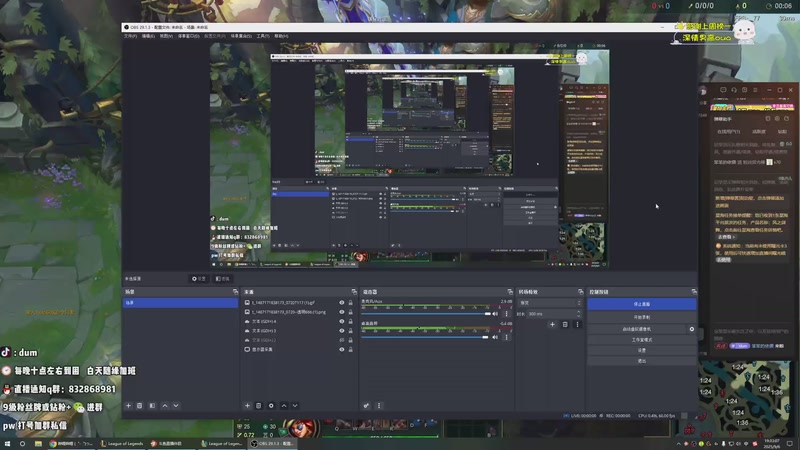800x450 pixels.
Task: Open Windows Start menu
Action: click(7, 444)
